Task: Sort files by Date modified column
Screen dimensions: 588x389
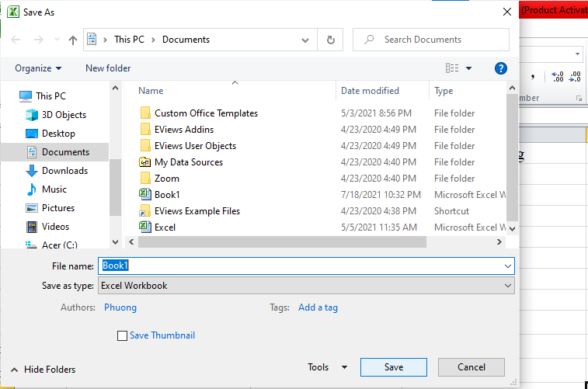Action: coord(370,91)
